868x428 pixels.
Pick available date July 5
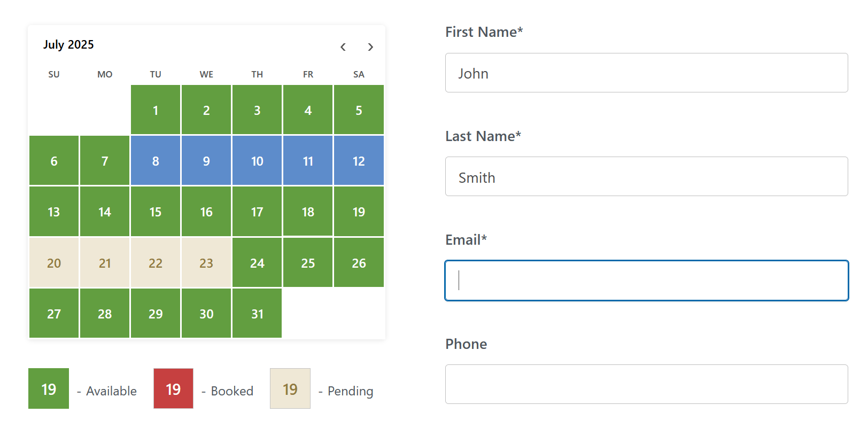click(359, 110)
